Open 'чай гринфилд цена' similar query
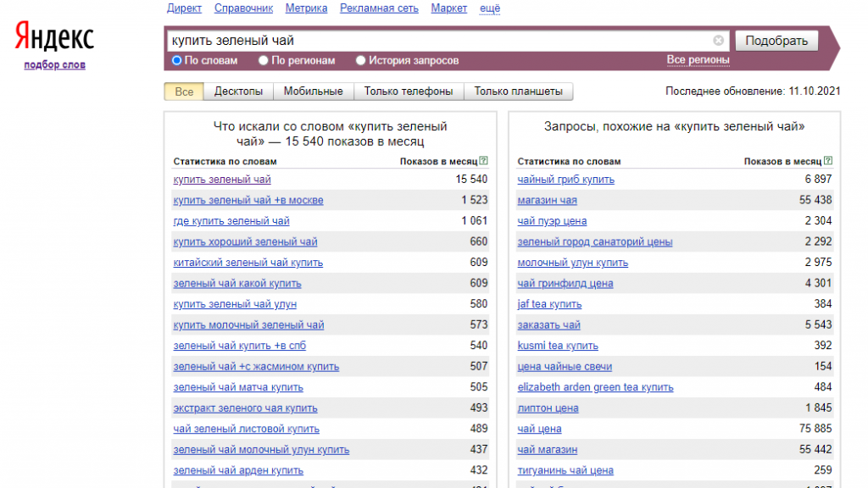Screen dimensions: 868x488 [x=565, y=283]
